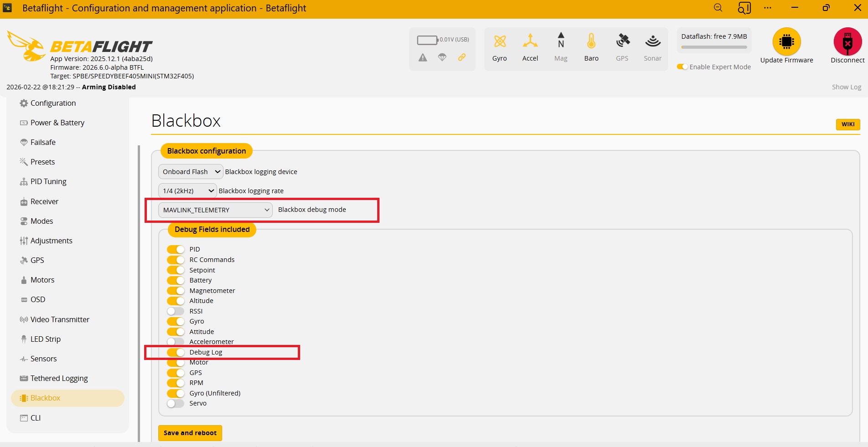This screenshot has width=868, height=447.
Task: Expand the Blackbox logging rate dropdown
Action: coord(187,191)
